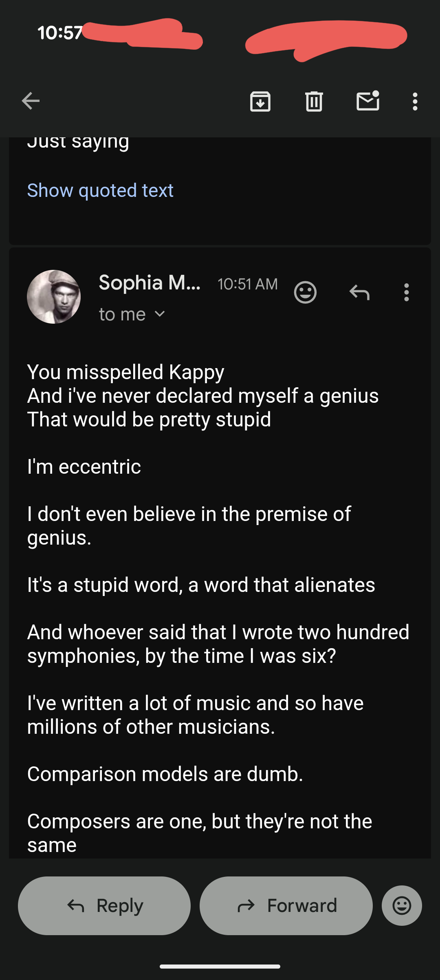440x980 pixels.
Task: Open sender details for Sophia M...
Action: [150, 283]
